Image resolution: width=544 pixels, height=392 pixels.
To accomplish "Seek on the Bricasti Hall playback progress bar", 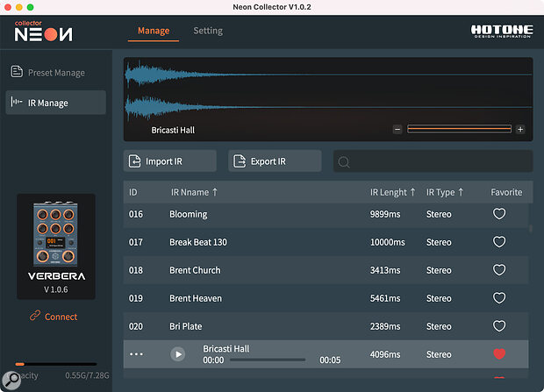I will [268, 360].
